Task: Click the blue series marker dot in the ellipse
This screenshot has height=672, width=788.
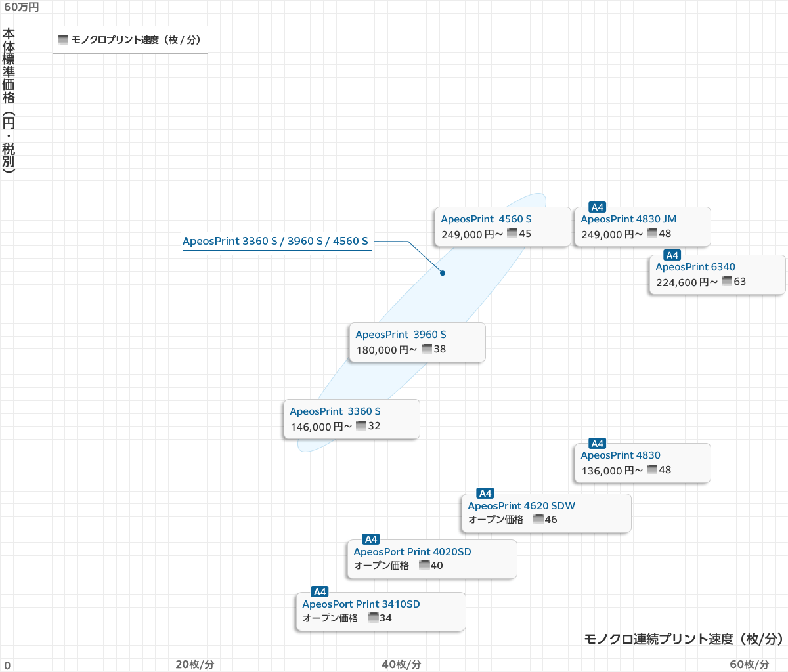Action: coord(443,272)
